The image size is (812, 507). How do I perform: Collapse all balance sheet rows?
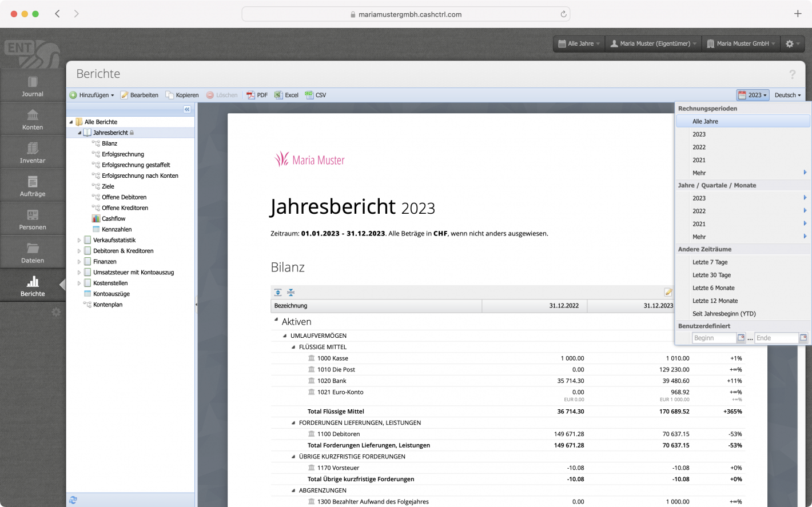point(290,292)
